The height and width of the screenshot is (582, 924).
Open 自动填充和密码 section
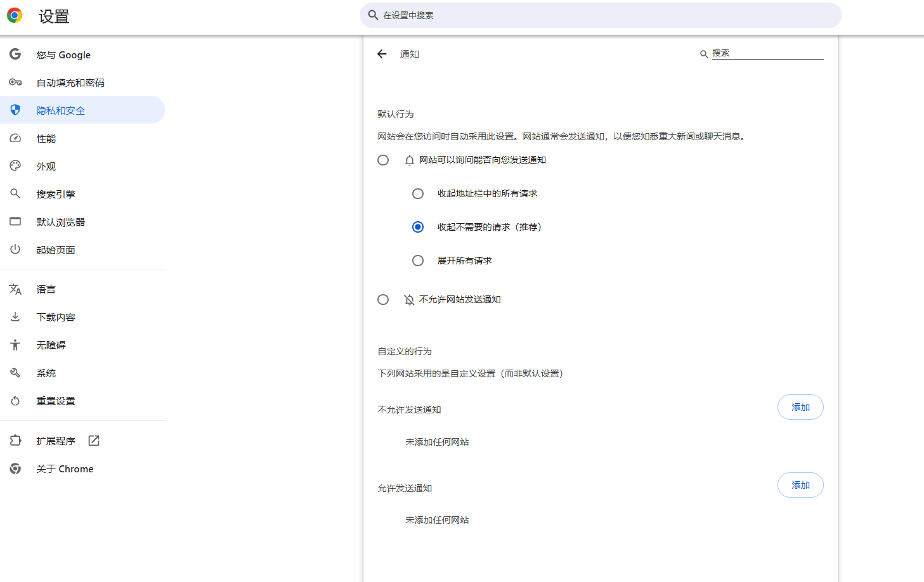82,82
